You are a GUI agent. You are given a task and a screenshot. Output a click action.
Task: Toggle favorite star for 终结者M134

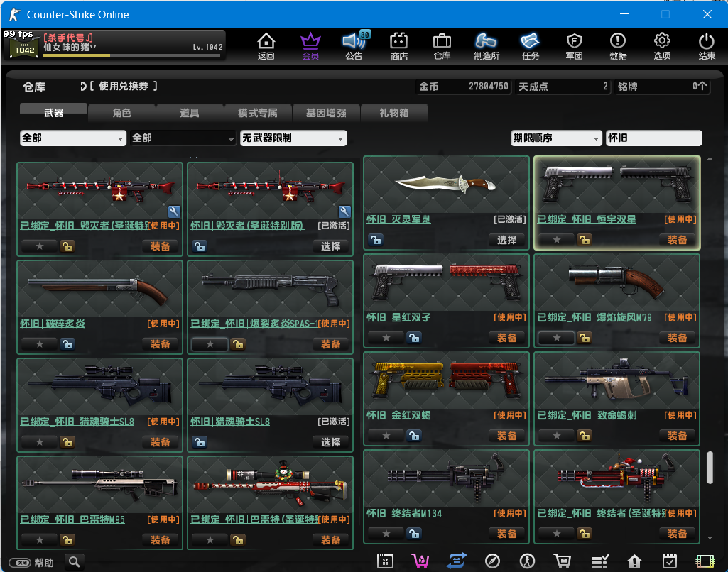(386, 534)
